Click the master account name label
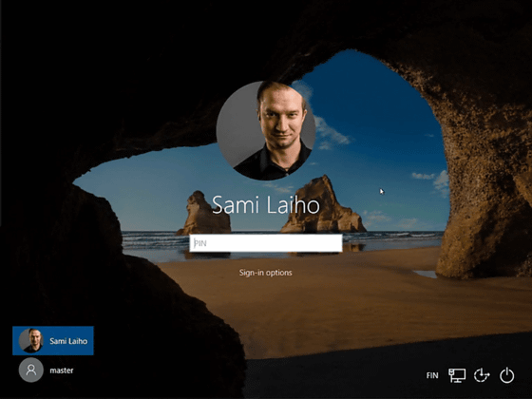This screenshot has width=532, height=399. tap(62, 370)
